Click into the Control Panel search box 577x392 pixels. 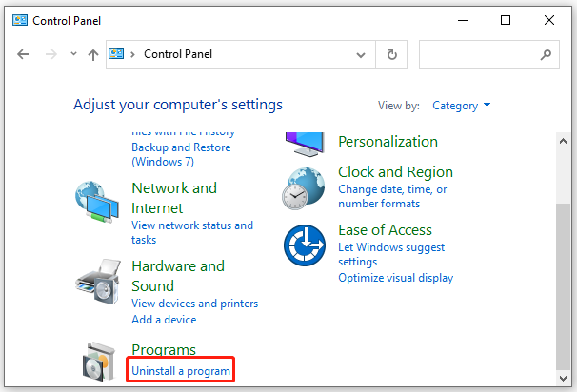489,54
